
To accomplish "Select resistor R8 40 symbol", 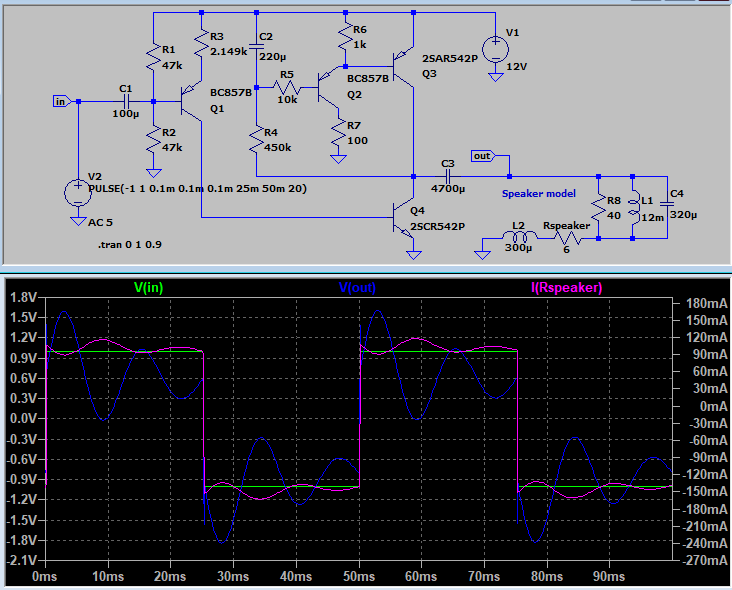I will coord(598,208).
